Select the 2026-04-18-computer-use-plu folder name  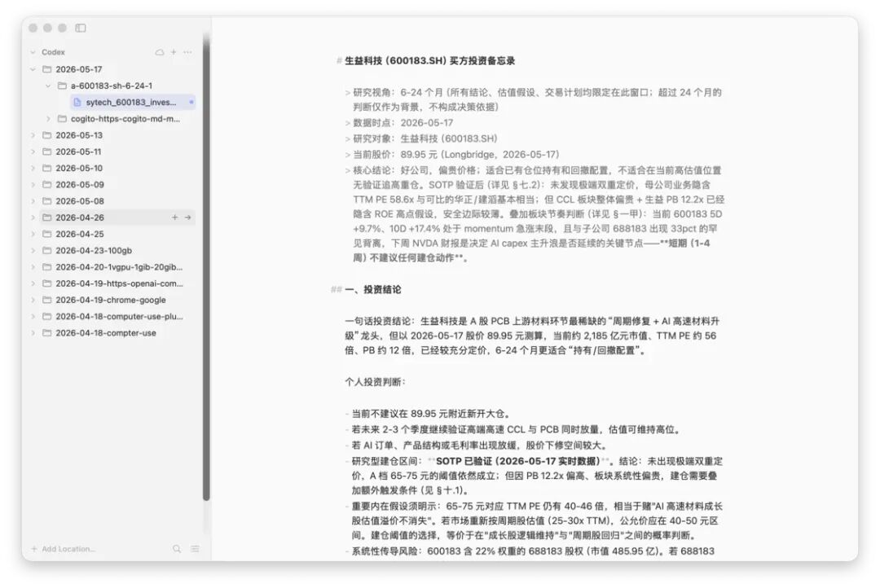pyautogui.click(x=119, y=317)
